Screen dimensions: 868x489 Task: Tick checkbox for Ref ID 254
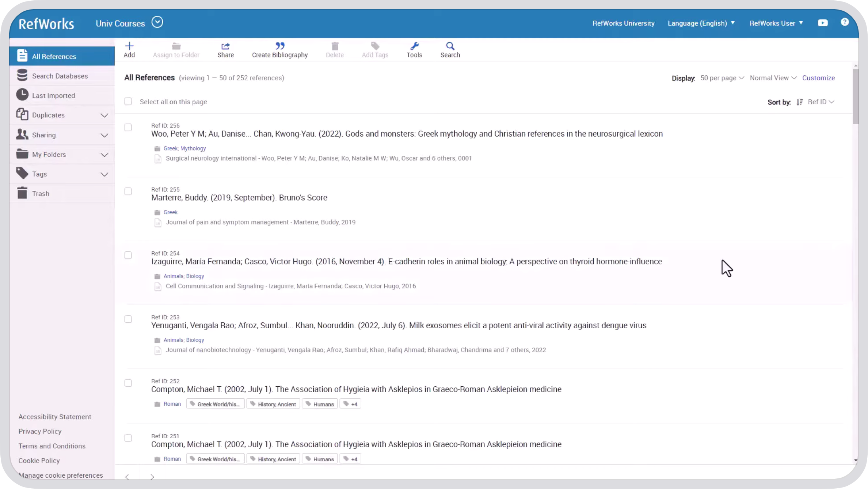[x=128, y=255]
